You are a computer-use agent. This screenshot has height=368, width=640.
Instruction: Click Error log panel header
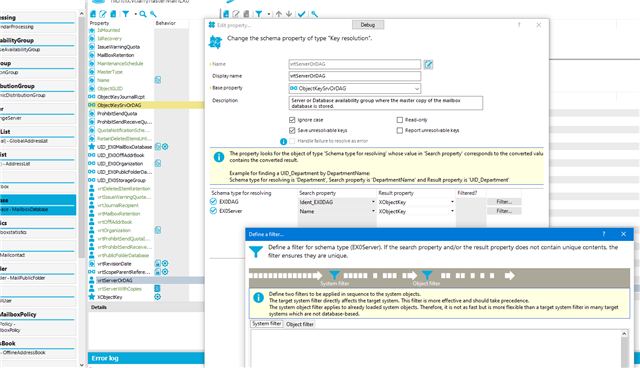(146, 358)
